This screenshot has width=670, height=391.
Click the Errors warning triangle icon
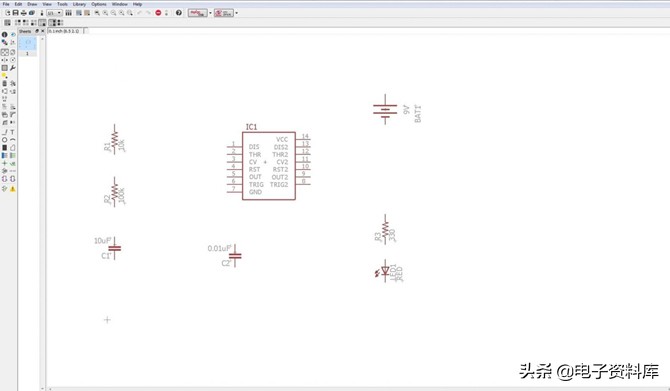pos(12,188)
